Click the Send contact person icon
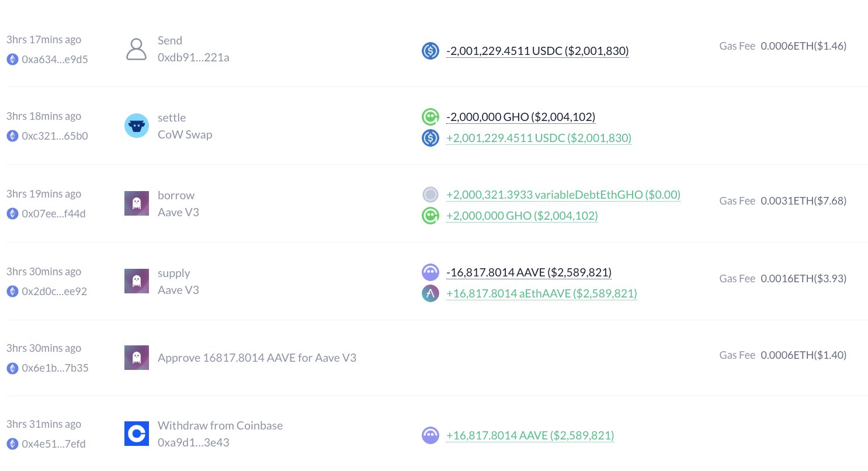Screen dimensions: 868x471 point(137,49)
